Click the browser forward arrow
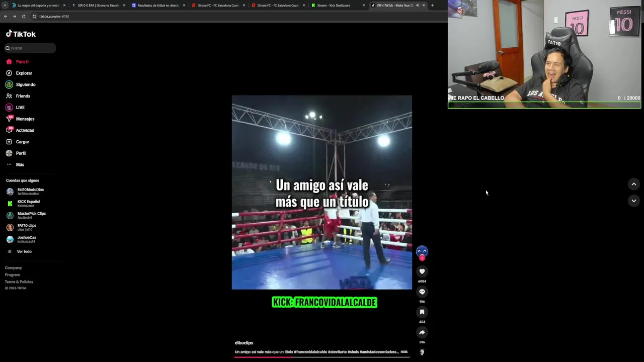This screenshot has height=362, width=644. click(15, 17)
